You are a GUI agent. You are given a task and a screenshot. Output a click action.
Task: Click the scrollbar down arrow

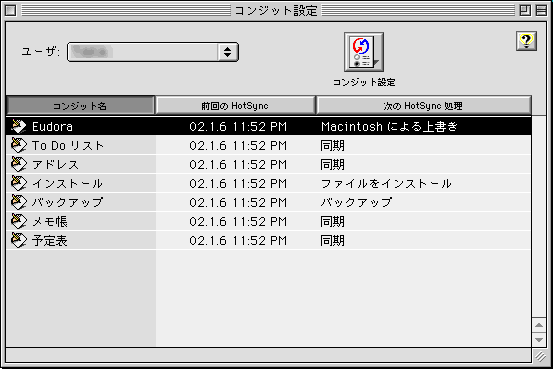(539, 340)
